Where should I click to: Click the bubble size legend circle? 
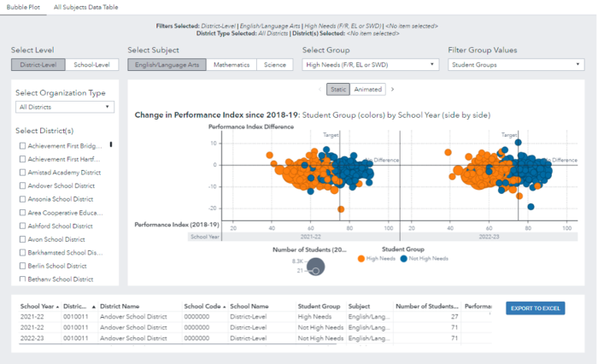pyautogui.click(x=315, y=267)
